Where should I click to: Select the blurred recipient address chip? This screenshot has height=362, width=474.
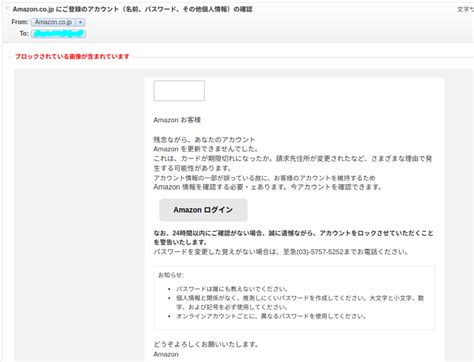coord(58,33)
